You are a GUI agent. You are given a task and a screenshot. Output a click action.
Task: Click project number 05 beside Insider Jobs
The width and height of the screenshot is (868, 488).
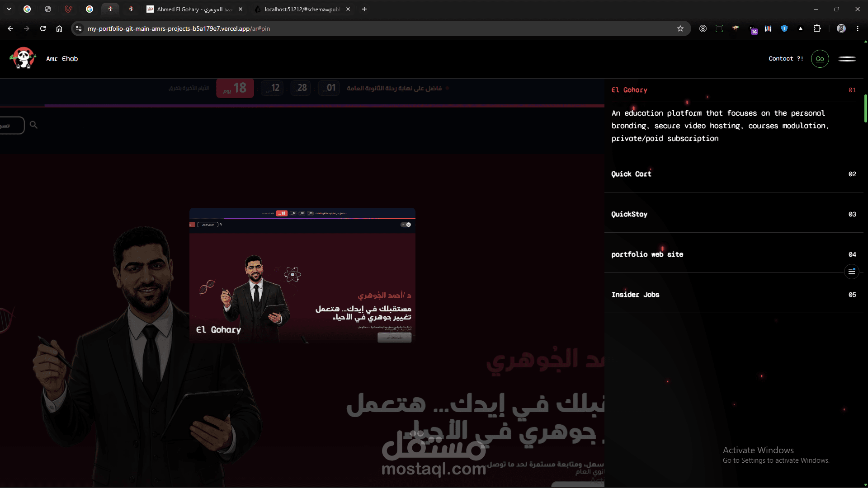point(852,295)
